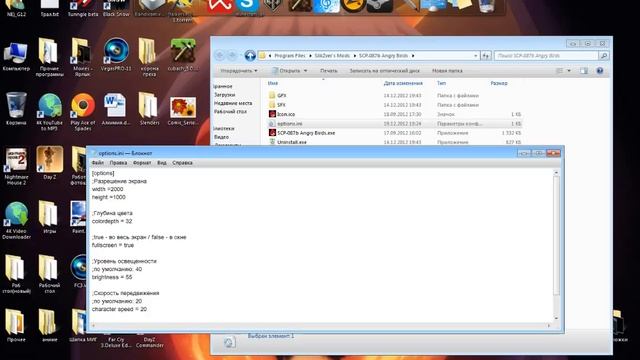The image size is (640, 360).
Task: Sort by the Дата изменения column header
Action: coord(403,83)
